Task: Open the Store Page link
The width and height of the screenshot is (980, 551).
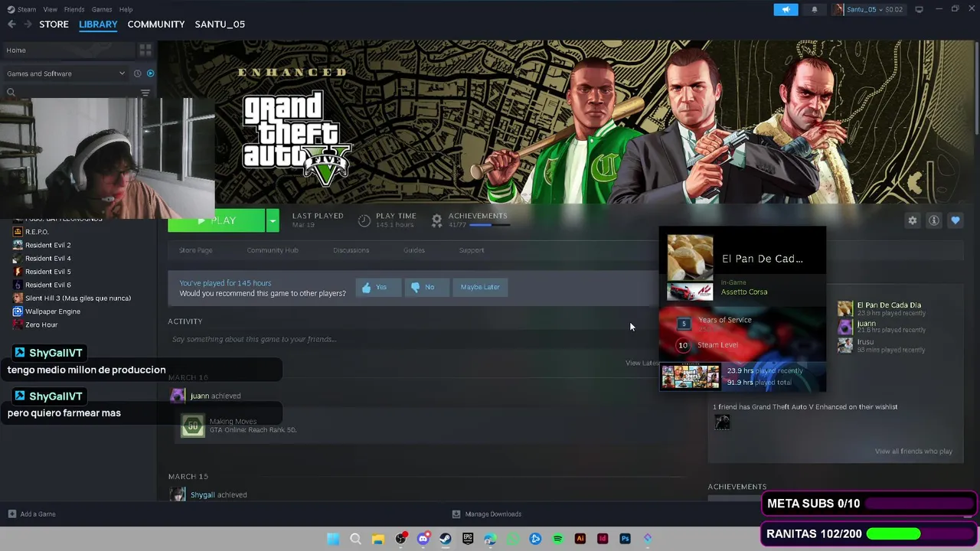Action: [196, 250]
